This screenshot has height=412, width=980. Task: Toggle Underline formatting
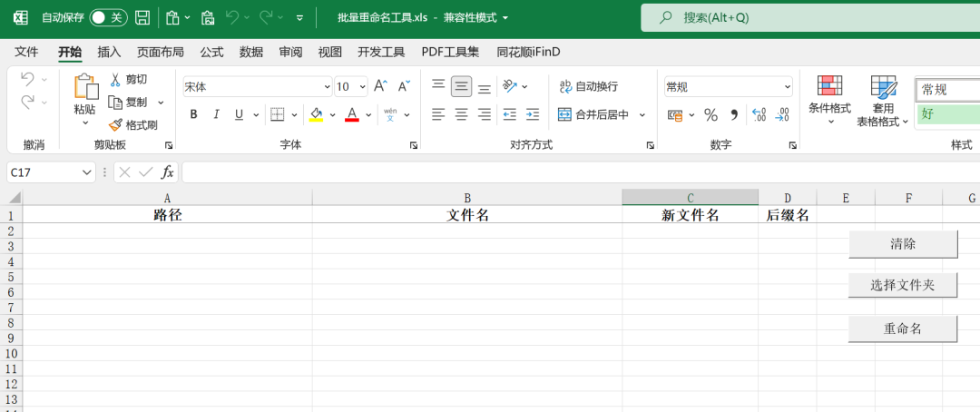239,114
